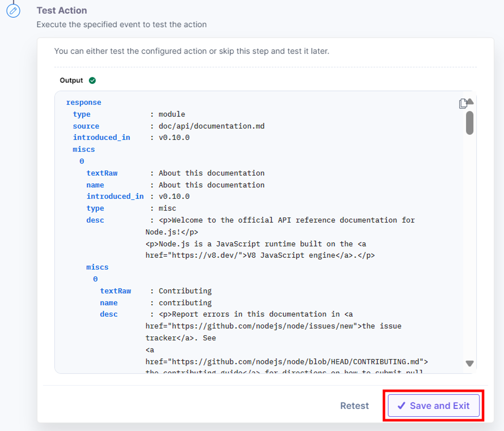Select the response root key
The width and height of the screenshot is (504, 431).
[x=84, y=102]
